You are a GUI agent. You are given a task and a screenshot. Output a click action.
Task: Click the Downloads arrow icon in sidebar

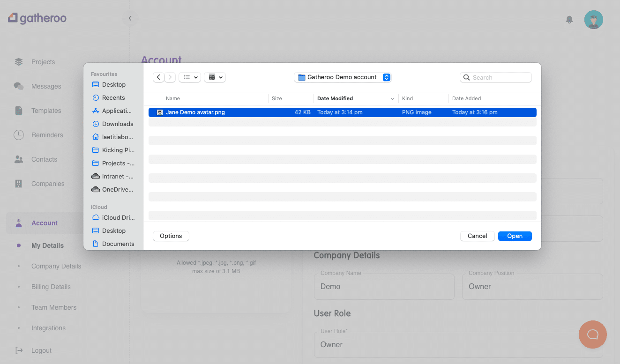(96, 124)
